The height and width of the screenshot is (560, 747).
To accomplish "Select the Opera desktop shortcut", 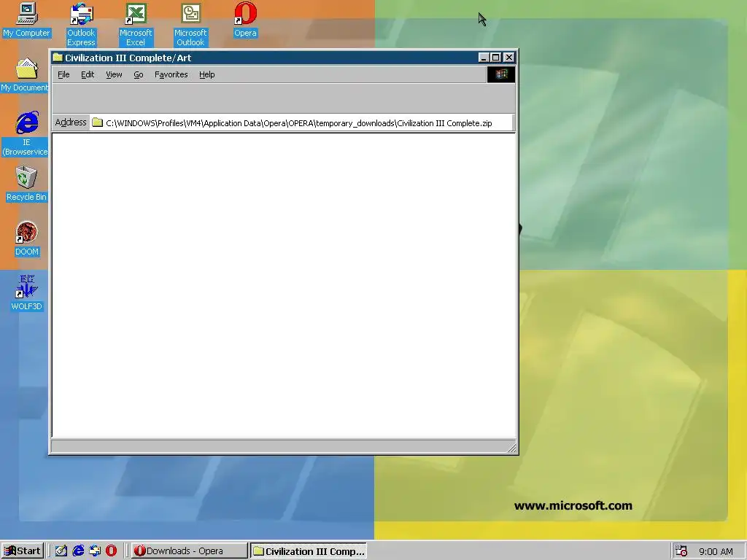I will [x=245, y=20].
